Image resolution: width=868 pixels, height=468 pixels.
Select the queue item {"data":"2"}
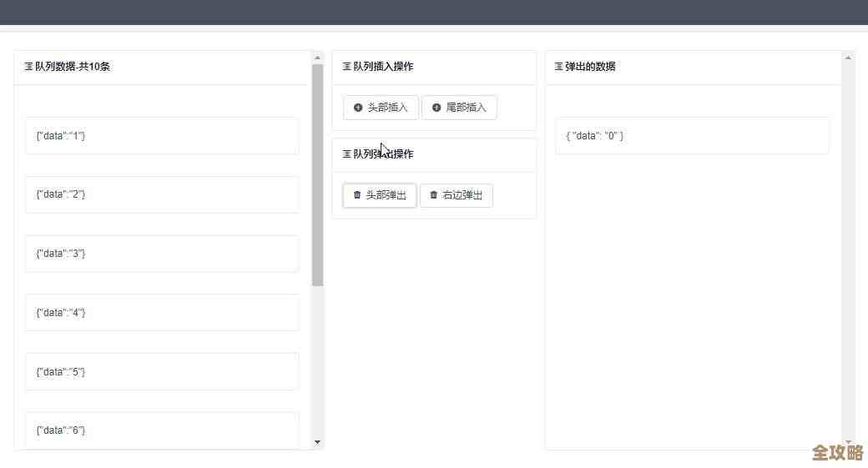tap(162, 194)
